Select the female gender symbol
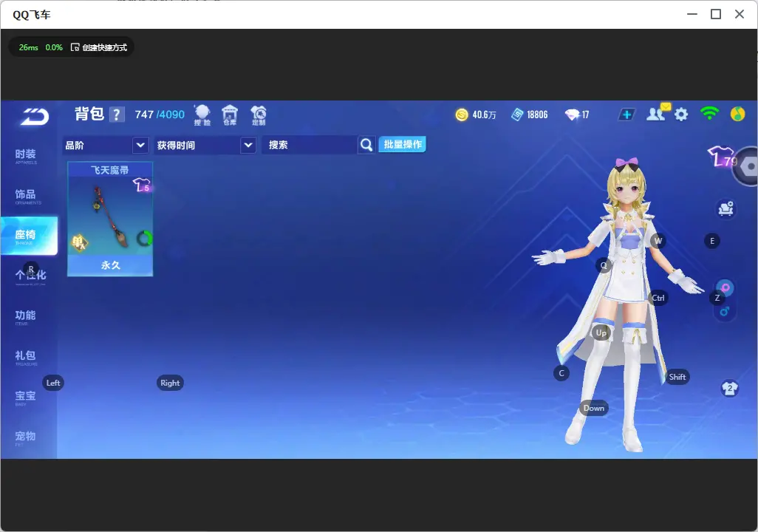 [725, 288]
